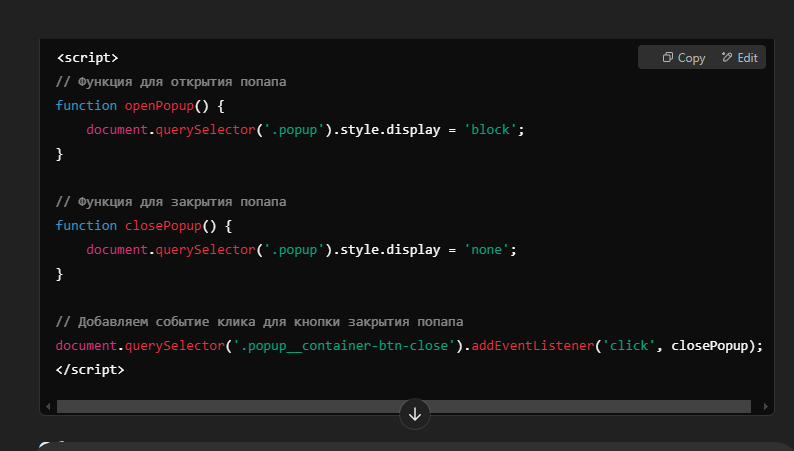
Task: Copy the code with the Copy label
Action: click(x=691, y=58)
